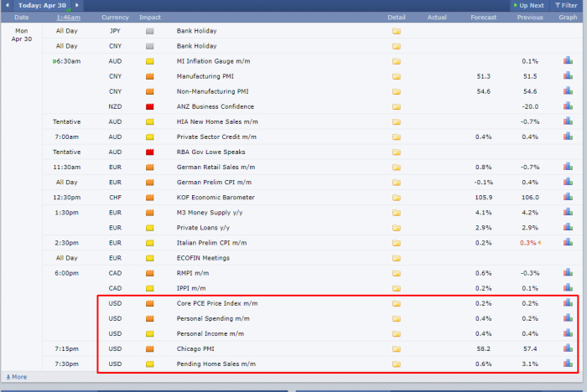587x392 pixels.
Task: Open graph for RMPI m/m
Action: tap(568, 272)
